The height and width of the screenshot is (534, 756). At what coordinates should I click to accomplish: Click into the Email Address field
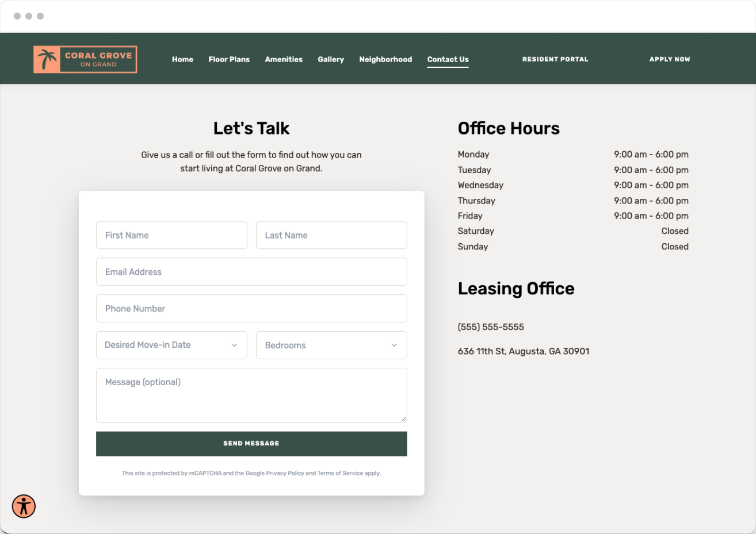tap(251, 272)
